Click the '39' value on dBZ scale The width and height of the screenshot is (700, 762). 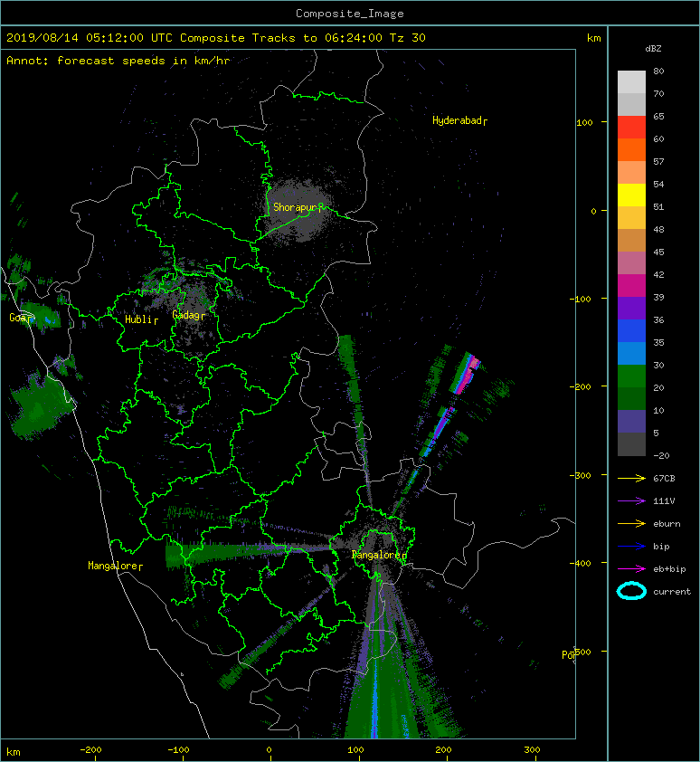tap(658, 297)
